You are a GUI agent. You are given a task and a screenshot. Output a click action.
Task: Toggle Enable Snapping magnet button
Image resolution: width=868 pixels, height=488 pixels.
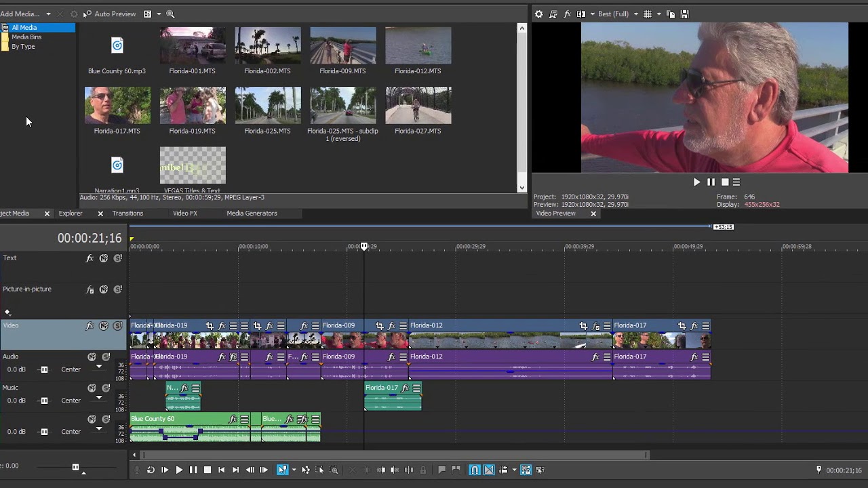click(x=475, y=470)
